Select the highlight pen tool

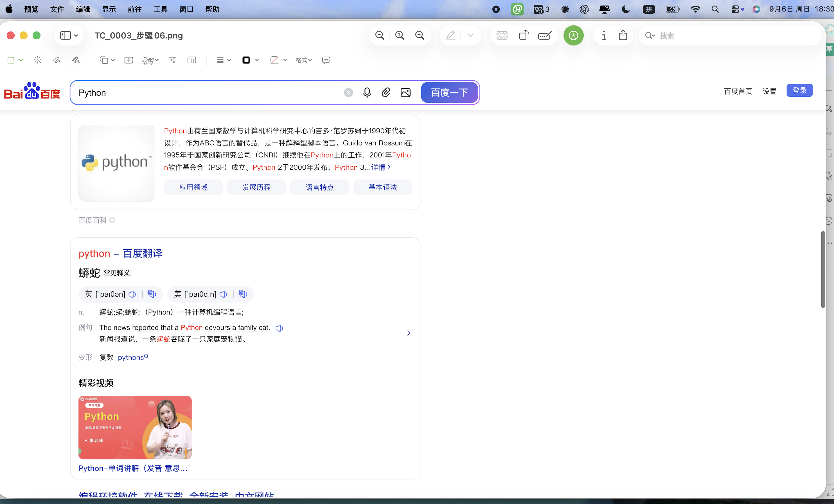[x=450, y=35]
